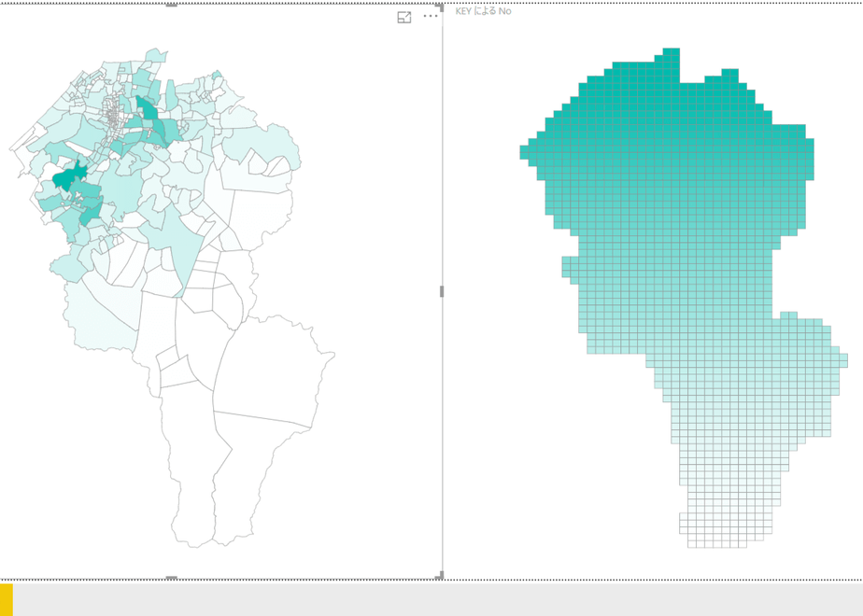Select the yellow page tab at bottom-left
Image resolution: width=863 pixels, height=616 pixels.
(6, 599)
